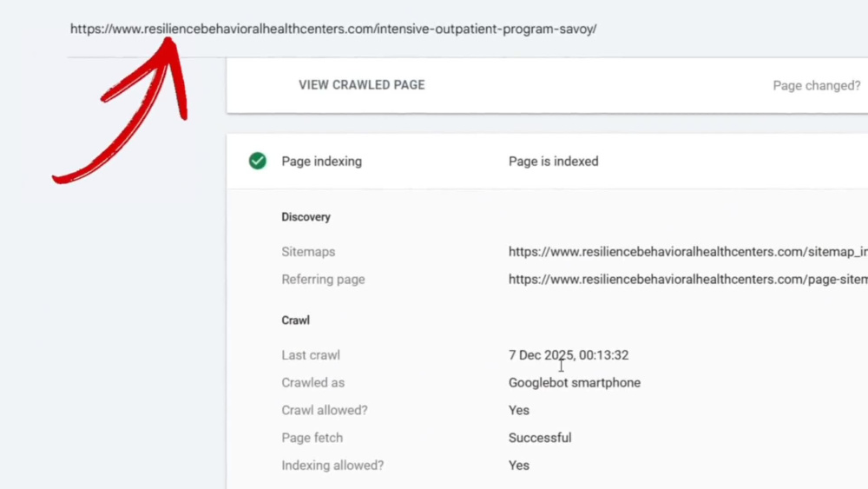Click the Indexing allowed? label
The image size is (868, 489).
point(332,466)
